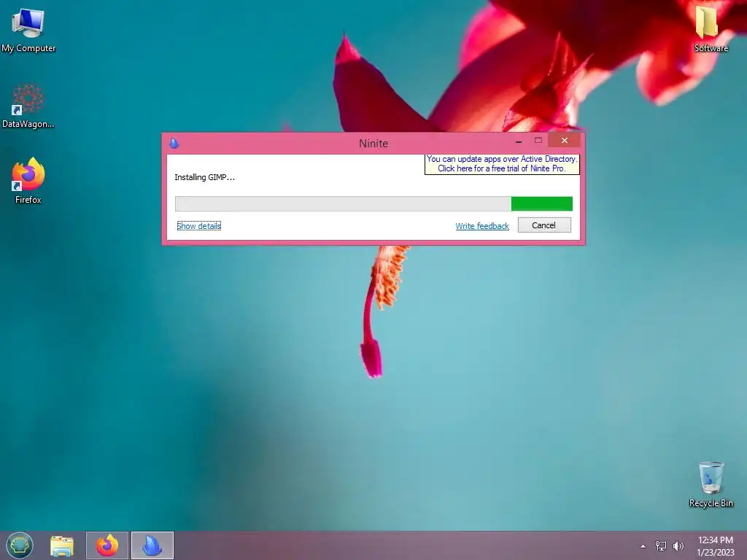Show hidden system tray icons
The width and height of the screenshot is (747, 560).
click(x=643, y=546)
